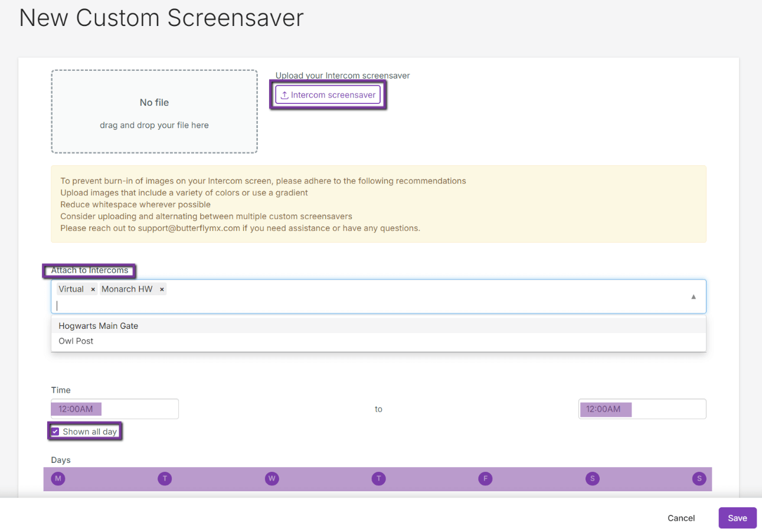This screenshot has width=762, height=532.
Task: Toggle the first Tuesday day indicator
Action: pyautogui.click(x=165, y=479)
